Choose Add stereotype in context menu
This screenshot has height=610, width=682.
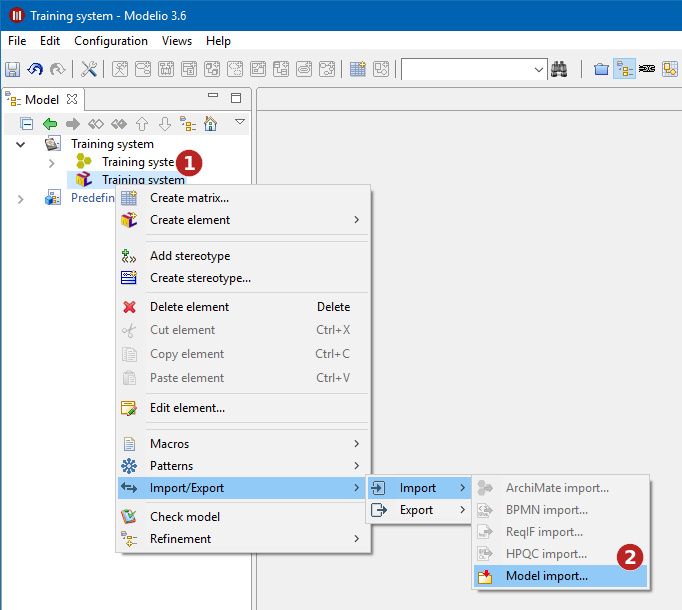pyautogui.click(x=244, y=256)
